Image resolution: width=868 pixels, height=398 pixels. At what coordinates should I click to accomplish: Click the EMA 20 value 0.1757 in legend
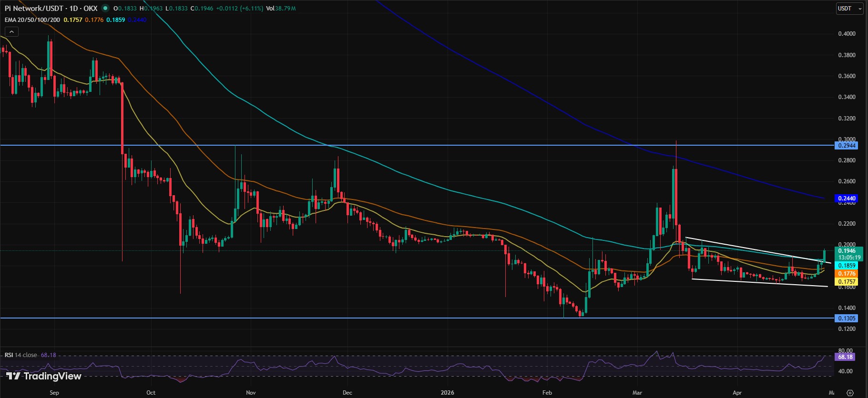tap(73, 20)
